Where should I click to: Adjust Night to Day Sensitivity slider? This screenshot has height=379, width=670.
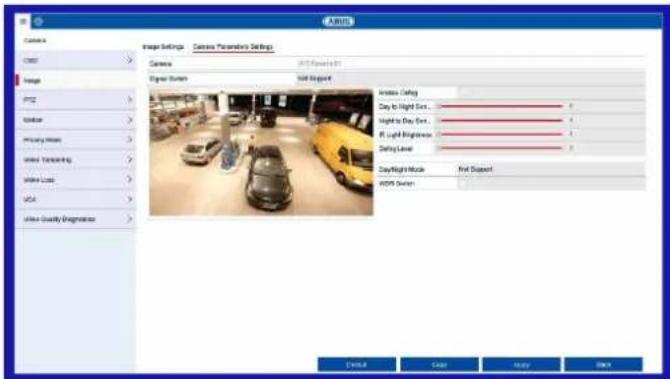tap(502, 120)
